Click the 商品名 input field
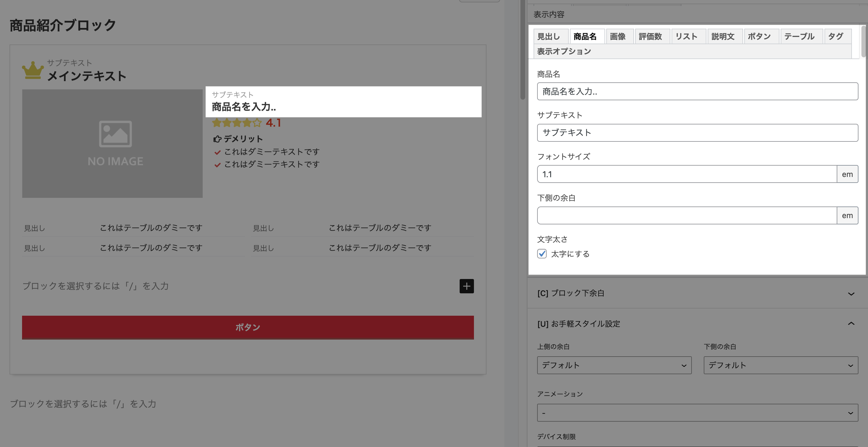 coord(697,91)
